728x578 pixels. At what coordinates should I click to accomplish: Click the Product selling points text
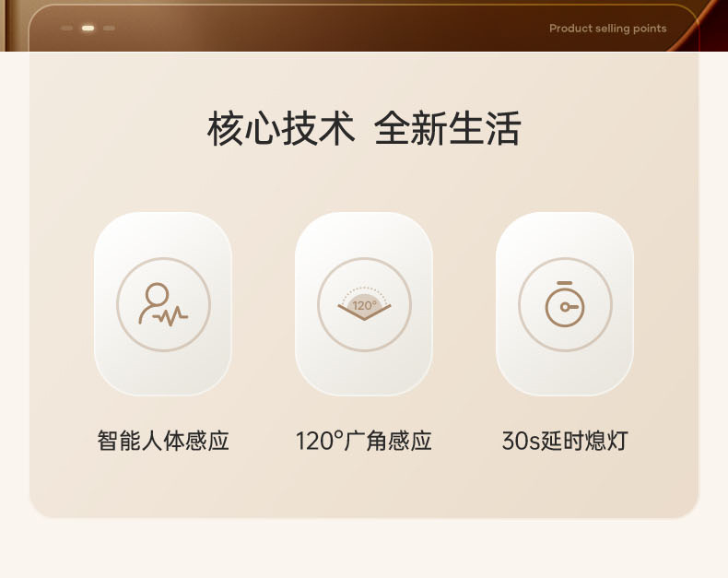(608, 29)
